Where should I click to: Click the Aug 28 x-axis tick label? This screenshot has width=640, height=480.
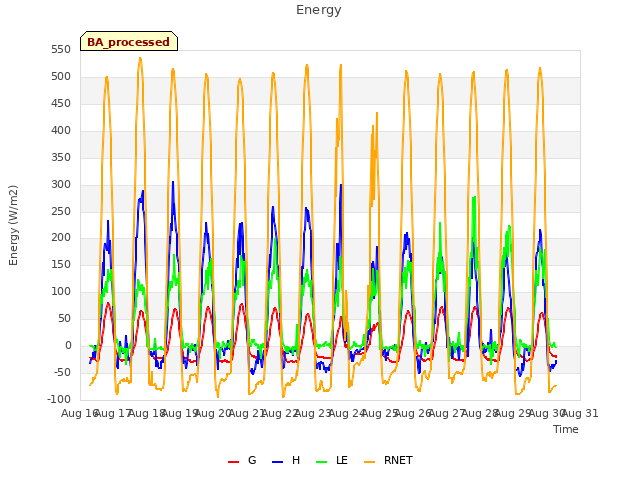point(480,413)
